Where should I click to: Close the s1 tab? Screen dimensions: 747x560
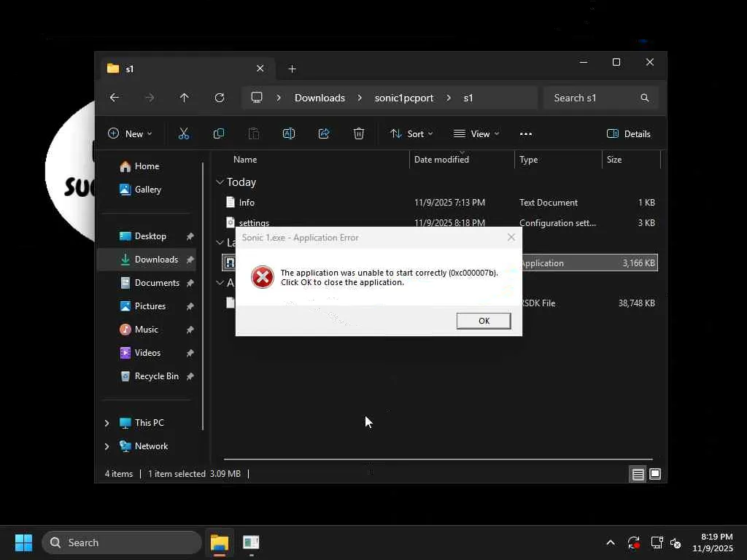[x=260, y=69]
